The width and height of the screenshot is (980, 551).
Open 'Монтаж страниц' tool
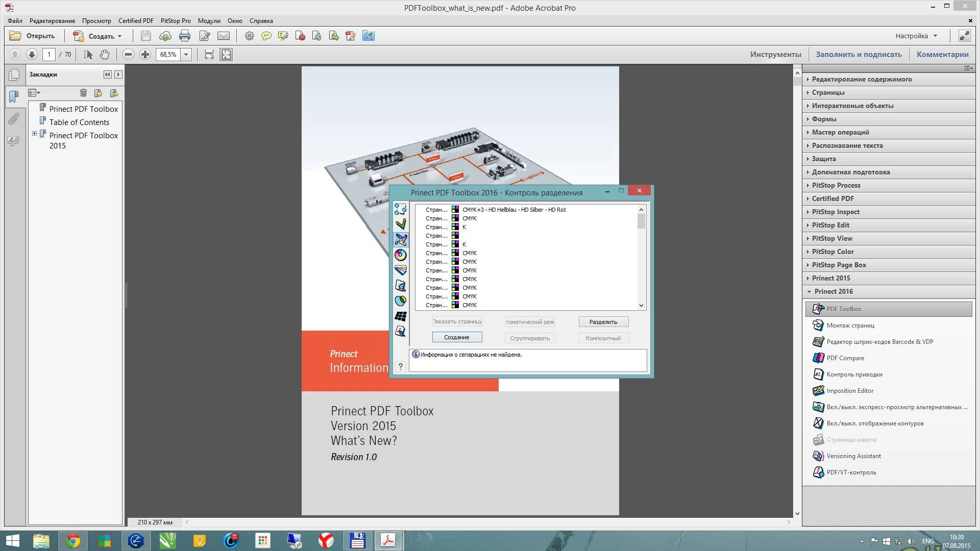click(843, 325)
